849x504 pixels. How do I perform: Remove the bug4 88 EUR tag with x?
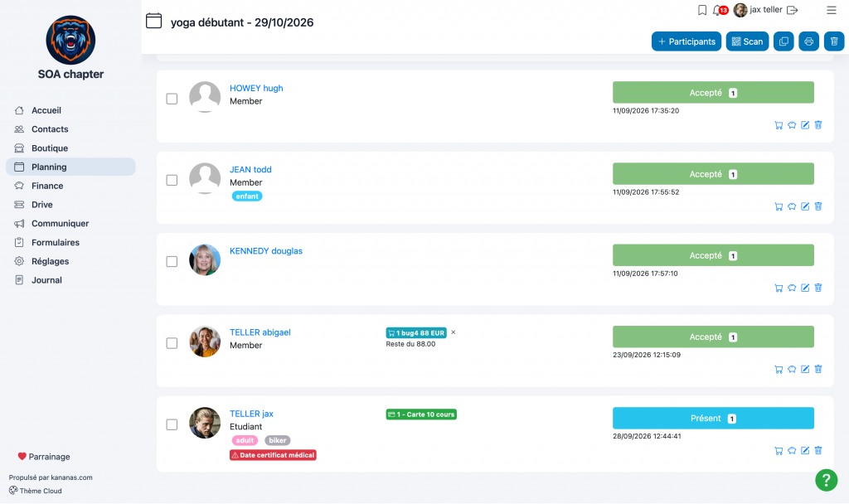point(454,332)
